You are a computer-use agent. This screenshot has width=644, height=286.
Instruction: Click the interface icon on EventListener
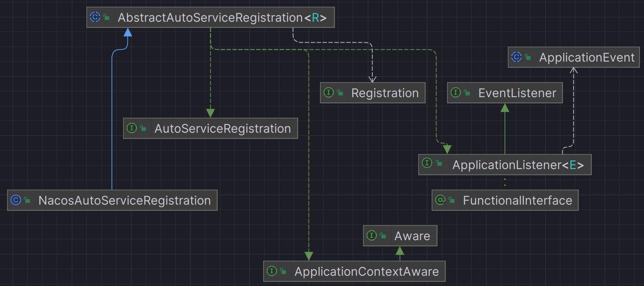[456, 92]
